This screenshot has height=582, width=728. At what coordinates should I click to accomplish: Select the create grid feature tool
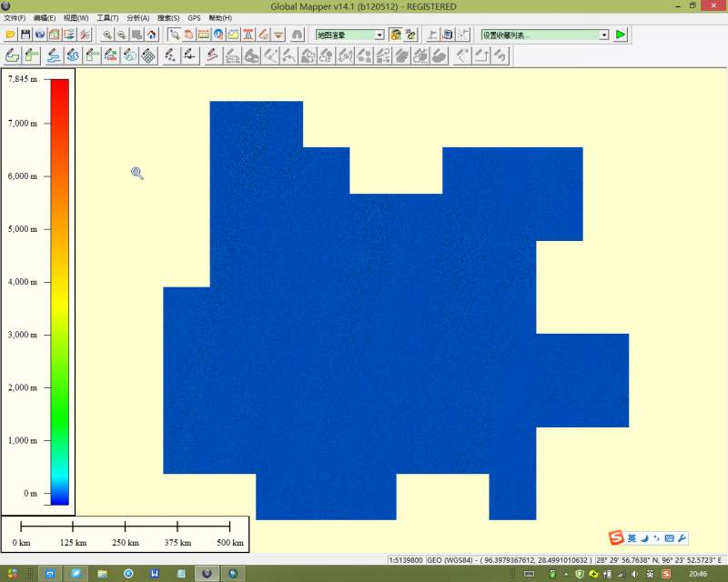[x=148, y=56]
